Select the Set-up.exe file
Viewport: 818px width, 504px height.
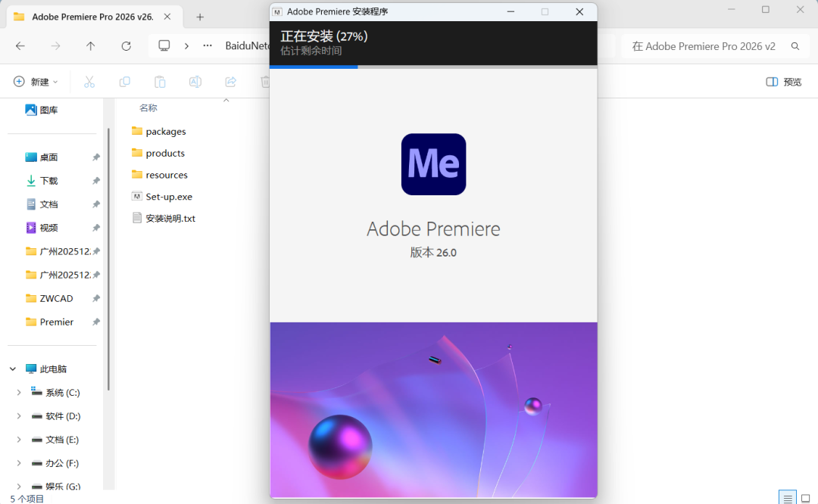(x=168, y=197)
